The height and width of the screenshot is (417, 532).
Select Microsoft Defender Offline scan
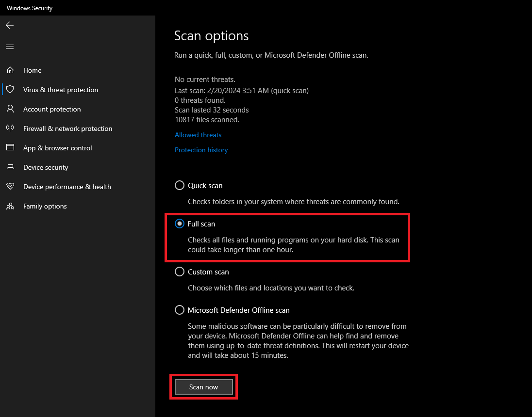[x=179, y=310]
